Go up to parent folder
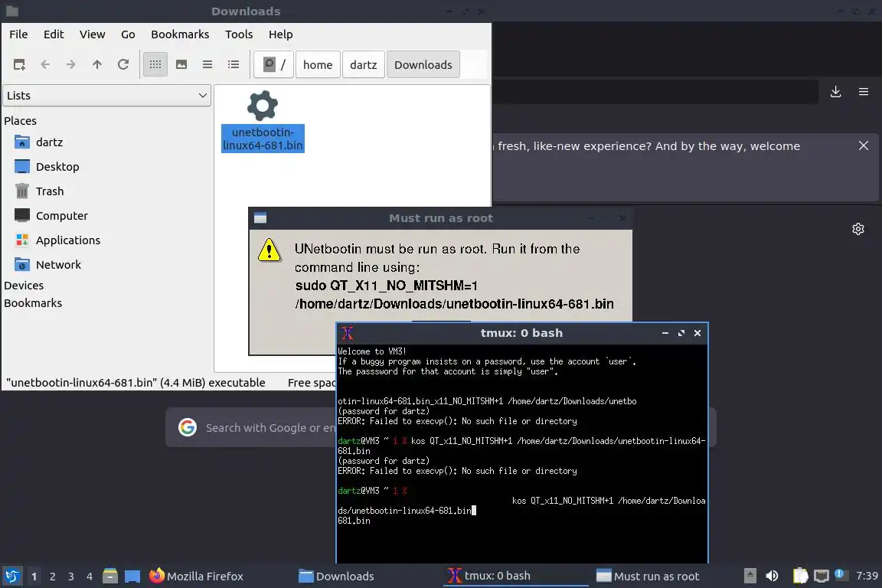This screenshot has height=588, width=882. (x=97, y=65)
